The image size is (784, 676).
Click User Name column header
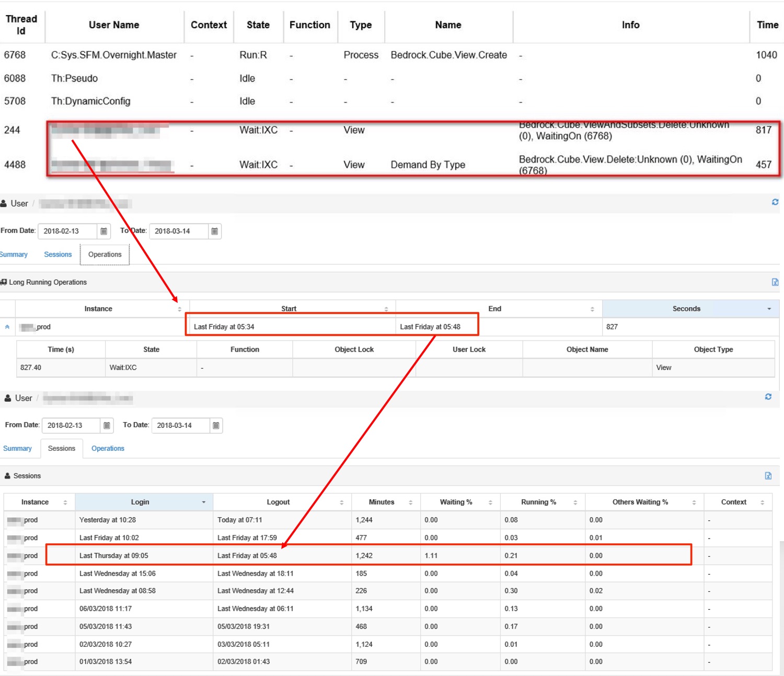click(114, 25)
